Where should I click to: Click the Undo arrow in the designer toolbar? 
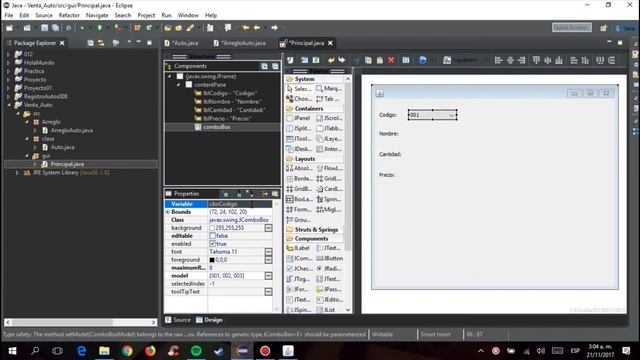331,60
